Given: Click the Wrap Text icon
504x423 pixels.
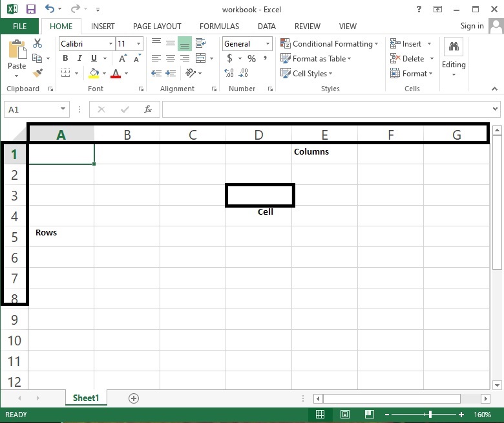Looking at the screenshot, I should click(200, 44).
